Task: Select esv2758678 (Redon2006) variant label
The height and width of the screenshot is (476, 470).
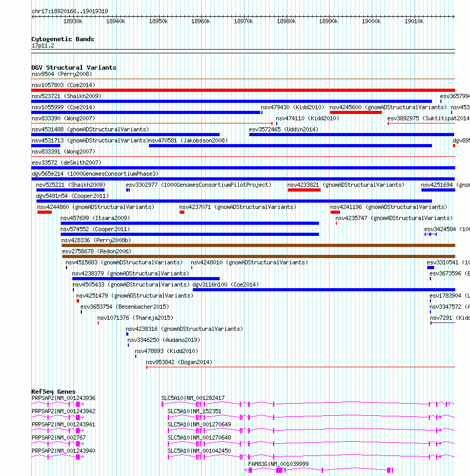Action: (x=97, y=251)
